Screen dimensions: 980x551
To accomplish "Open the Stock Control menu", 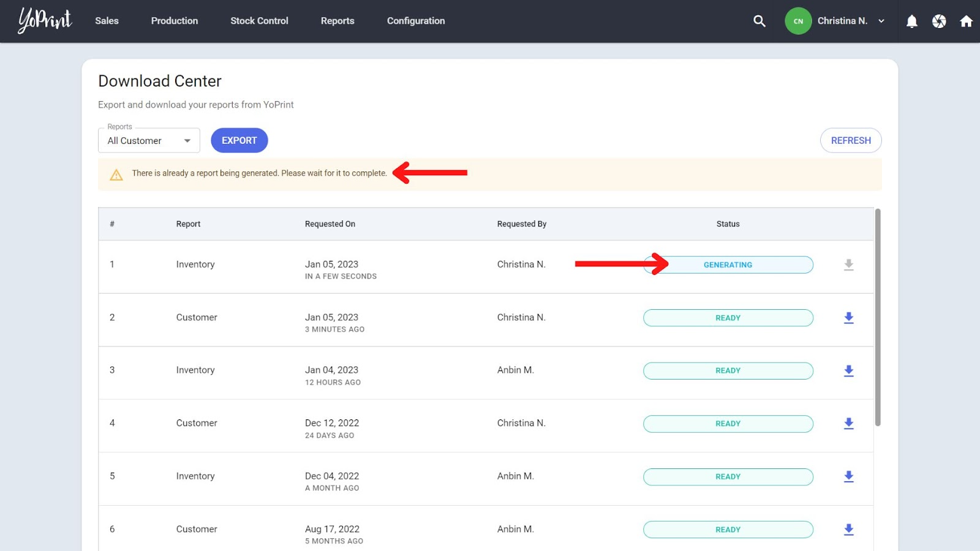I will coord(259,21).
